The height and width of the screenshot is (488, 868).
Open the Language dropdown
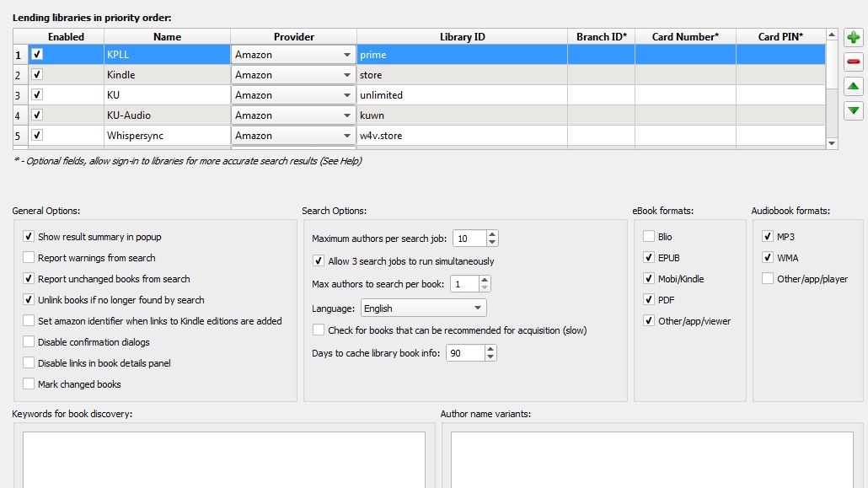tap(424, 308)
